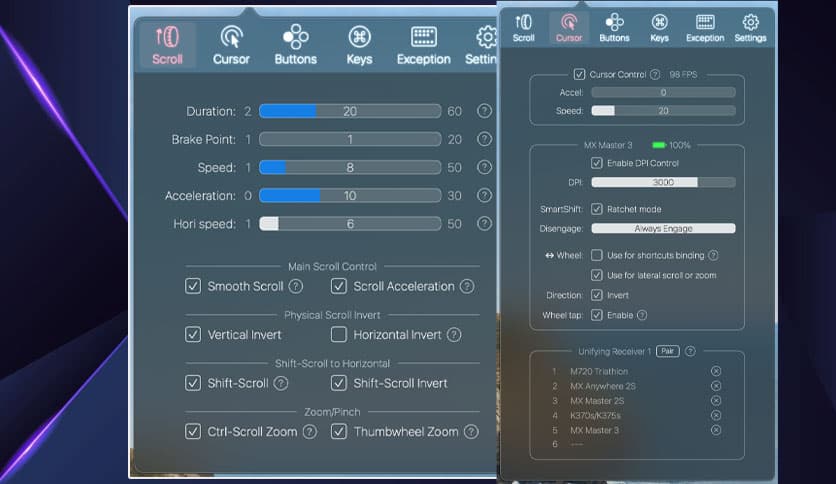Click the Pair button for Unifying Receiver
Image resolution: width=836 pixels, height=484 pixels.
click(x=668, y=351)
